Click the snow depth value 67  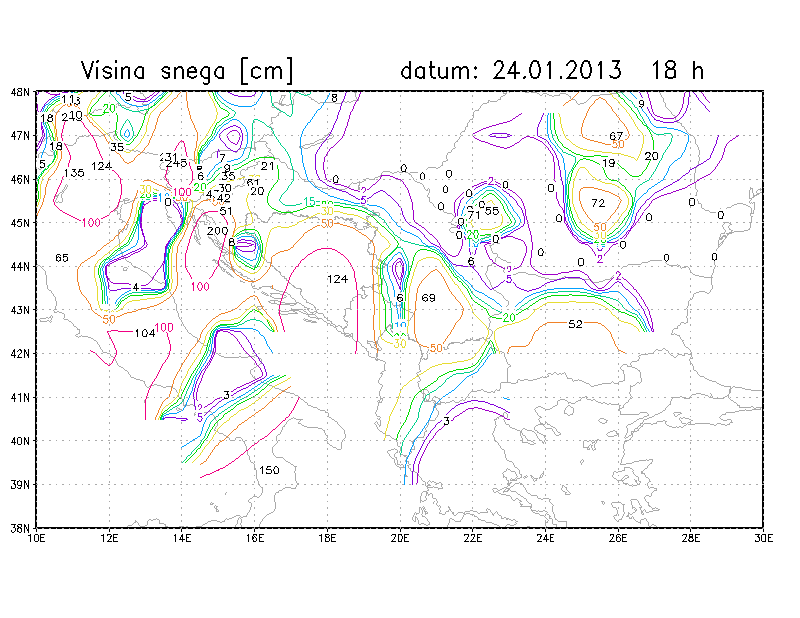[616, 136]
